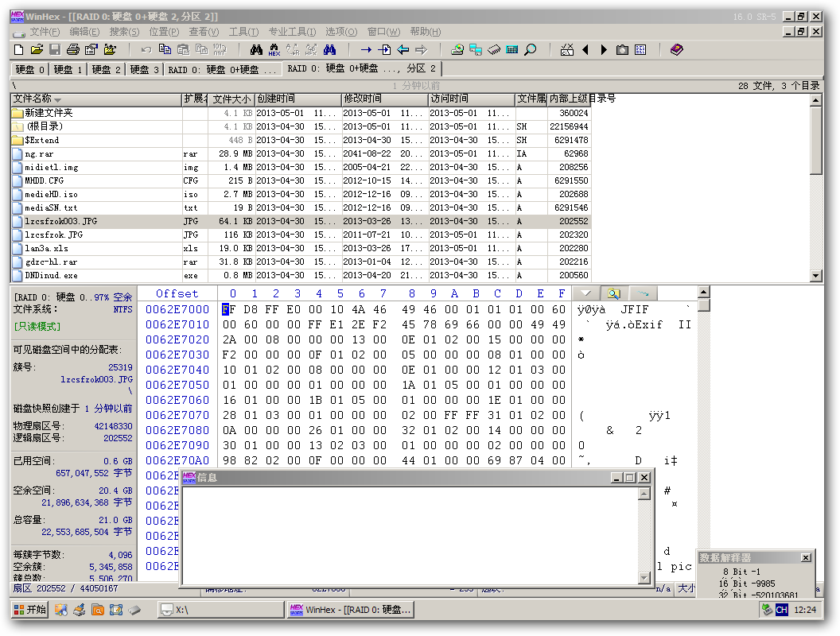Click the 文件名称 column sort arrow

tap(57, 100)
